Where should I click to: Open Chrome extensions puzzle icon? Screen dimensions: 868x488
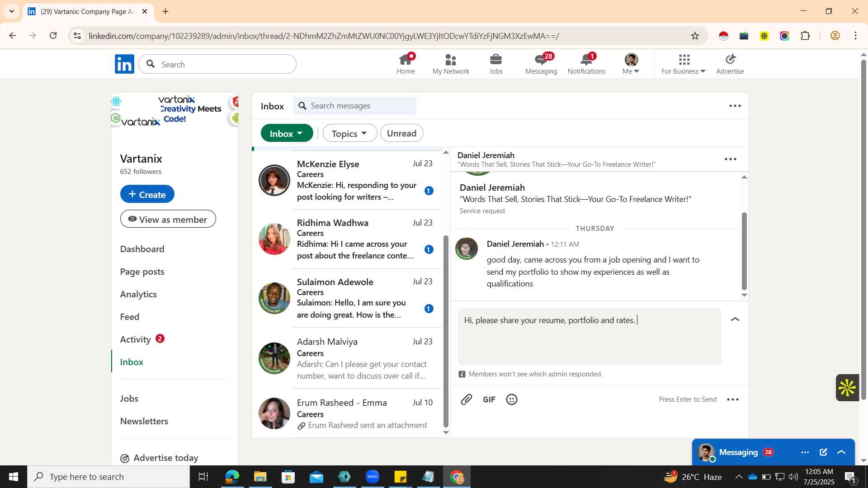pyautogui.click(x=805, y=36)
